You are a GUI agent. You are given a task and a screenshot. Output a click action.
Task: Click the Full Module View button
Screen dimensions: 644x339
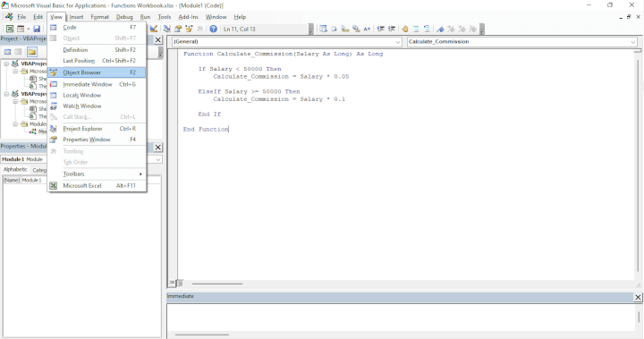(x=180, y=283)
